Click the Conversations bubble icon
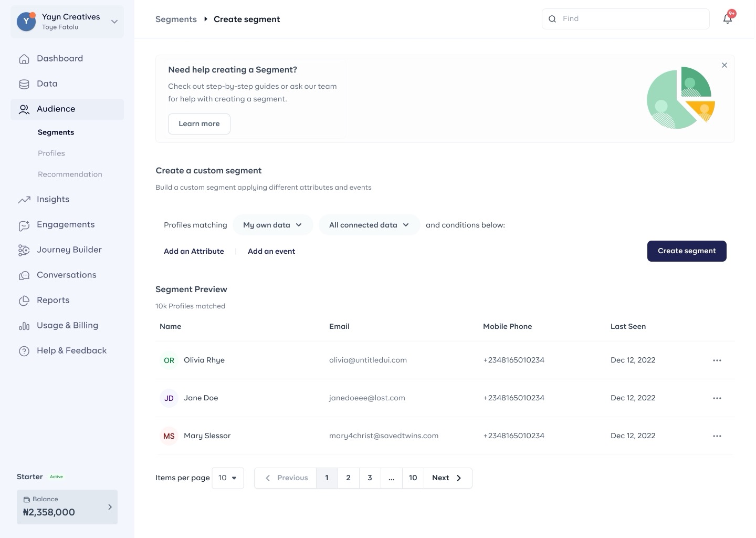Image resolution: width=756 pixels, height=538 pixels. 24,275
